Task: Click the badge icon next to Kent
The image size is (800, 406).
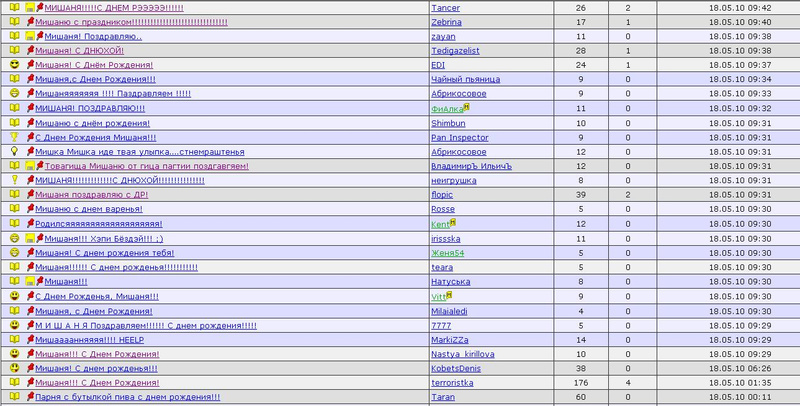Action: 453,222
